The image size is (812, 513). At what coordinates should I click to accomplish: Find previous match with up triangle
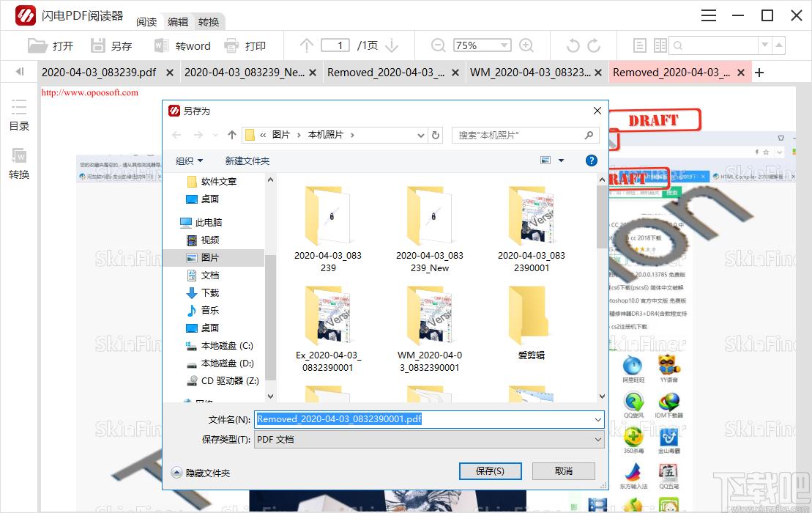click(x=778, y=45)
